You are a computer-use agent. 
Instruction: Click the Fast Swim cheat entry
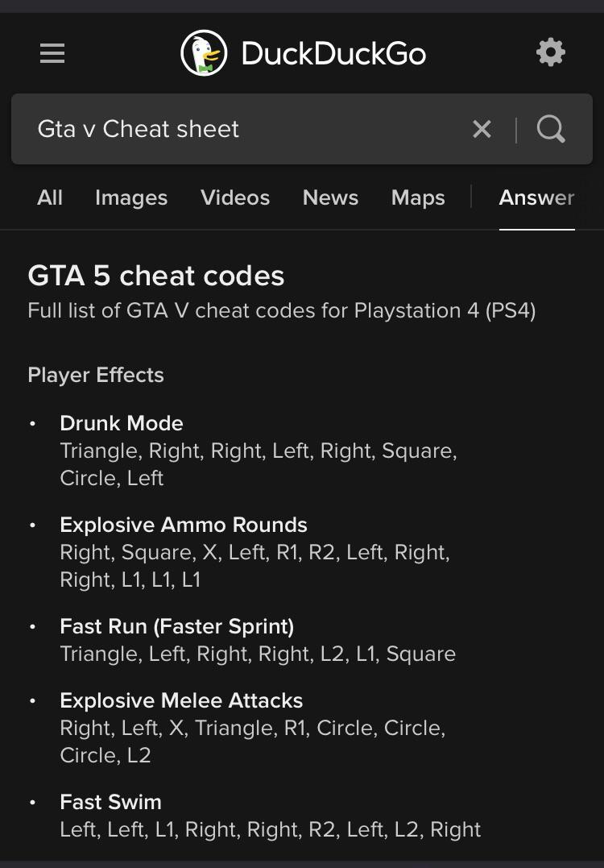[x=110, y=802]
